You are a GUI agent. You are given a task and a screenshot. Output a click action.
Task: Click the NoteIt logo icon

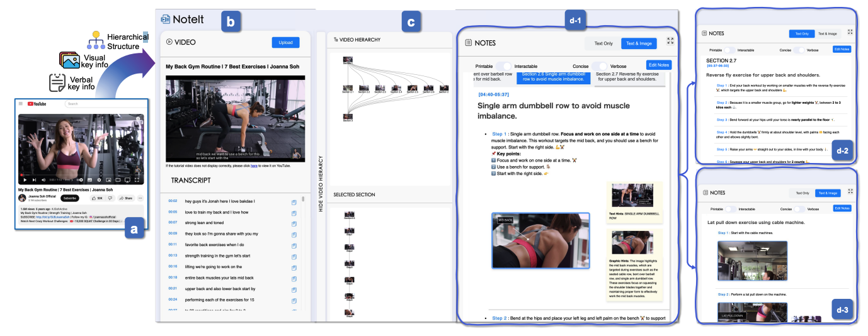point(165,20)
